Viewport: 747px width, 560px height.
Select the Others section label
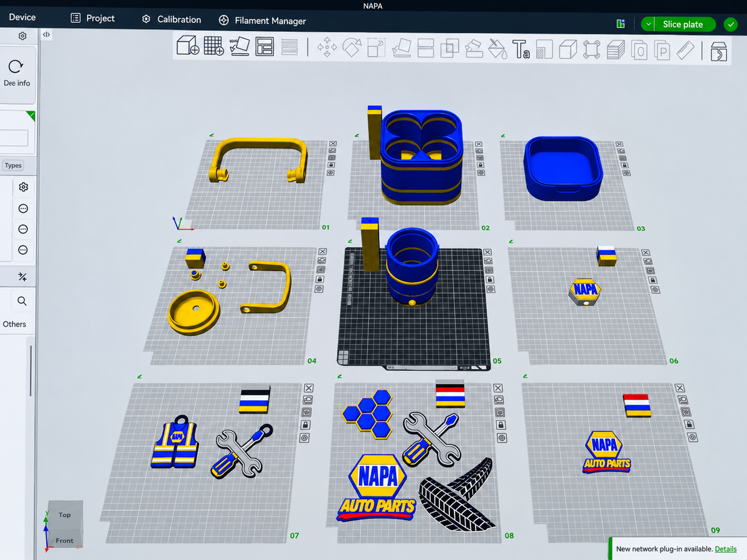(14, 324)
